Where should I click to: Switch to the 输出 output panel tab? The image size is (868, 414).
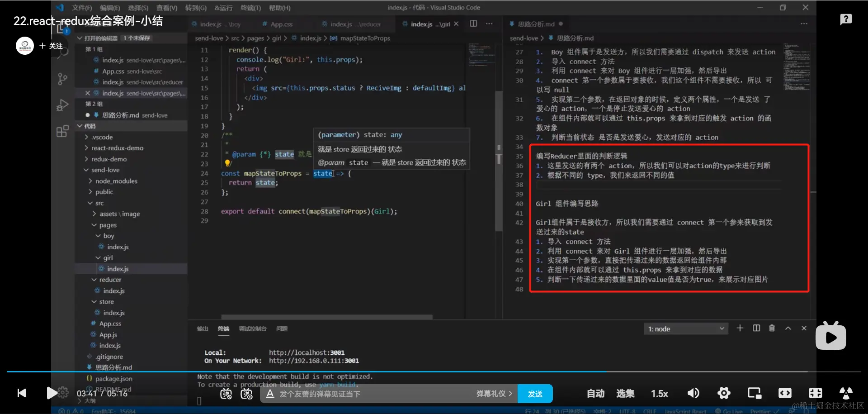(203, 328)
